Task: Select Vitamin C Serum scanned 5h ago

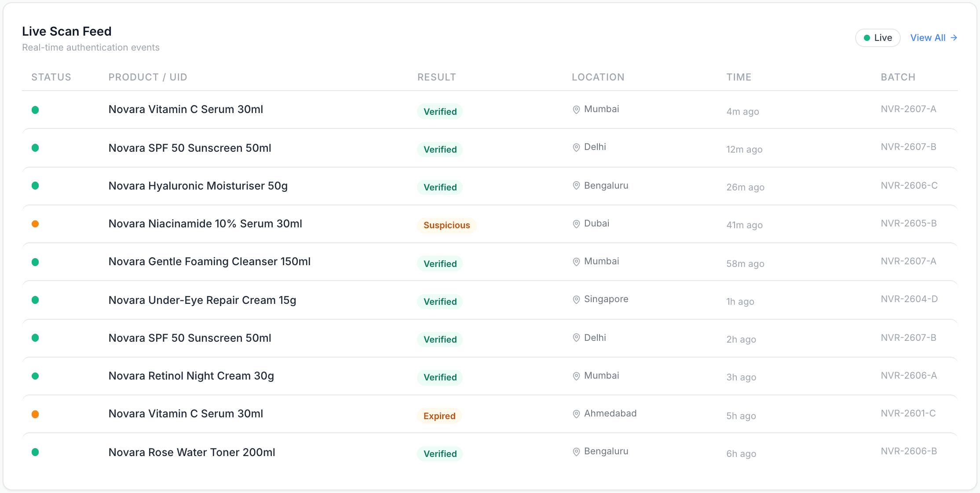Action: coord(186,413)
